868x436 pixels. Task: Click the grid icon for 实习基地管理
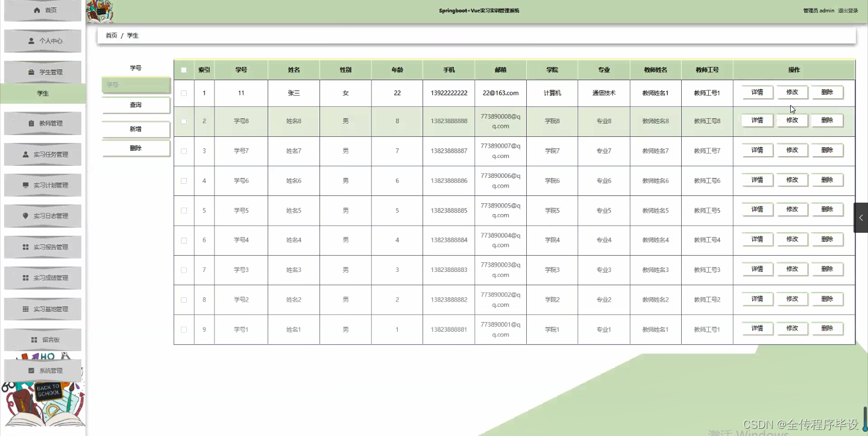coord(25,309)
